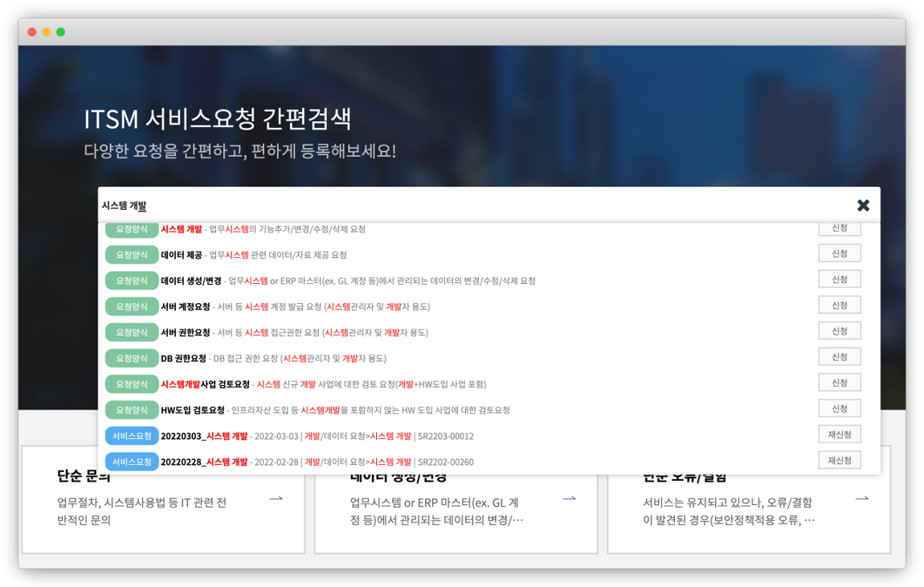
Task: Clear the search with the X icon
Action: coord(863,205)
